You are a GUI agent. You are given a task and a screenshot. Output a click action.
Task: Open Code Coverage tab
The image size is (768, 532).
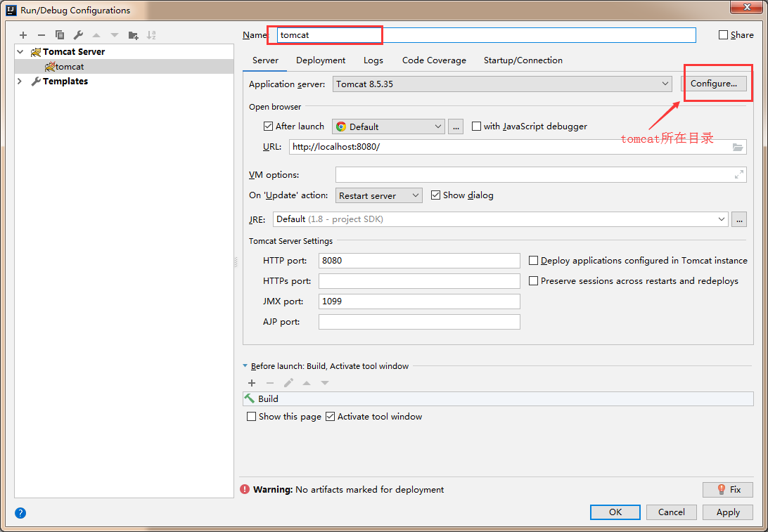pos(434,60)
